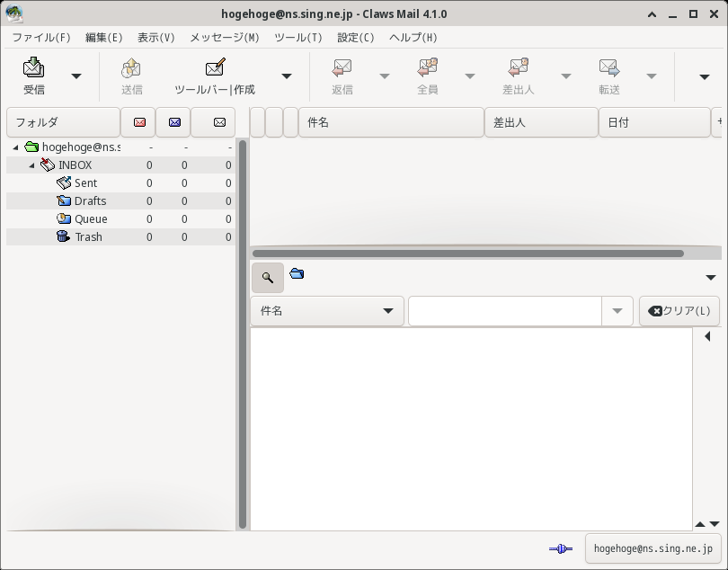Click the roll-up window arrow in titlebar

pos(652,14)
